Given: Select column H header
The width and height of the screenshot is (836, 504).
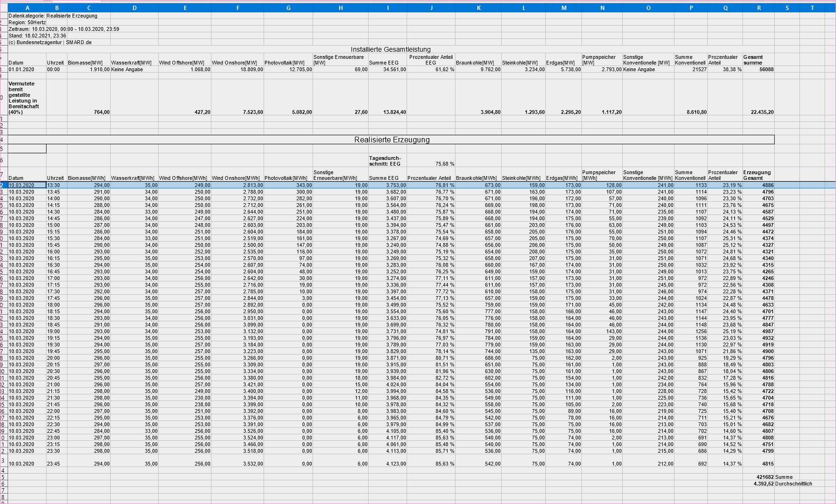Looking at the screenshot, I should (341, 8).
